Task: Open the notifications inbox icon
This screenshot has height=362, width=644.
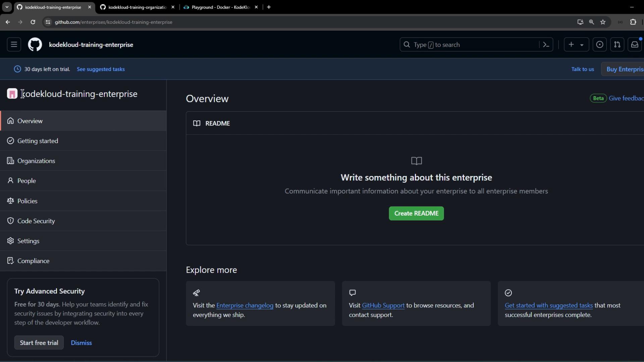Action: click(x=634, y=45)
